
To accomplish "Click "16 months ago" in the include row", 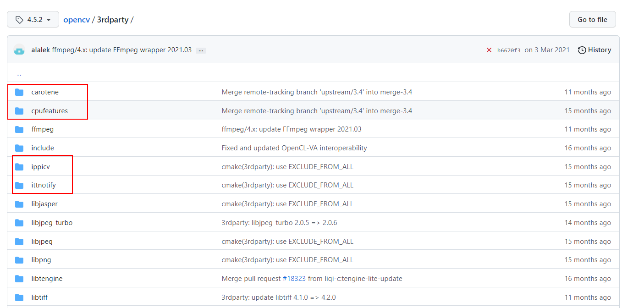I will [588, 148].
